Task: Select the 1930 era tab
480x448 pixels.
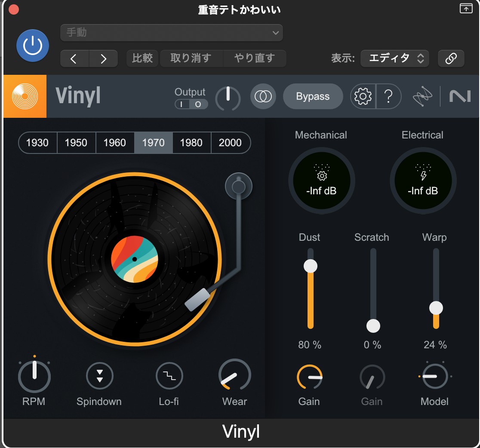Action: click(x=38, y=143)
